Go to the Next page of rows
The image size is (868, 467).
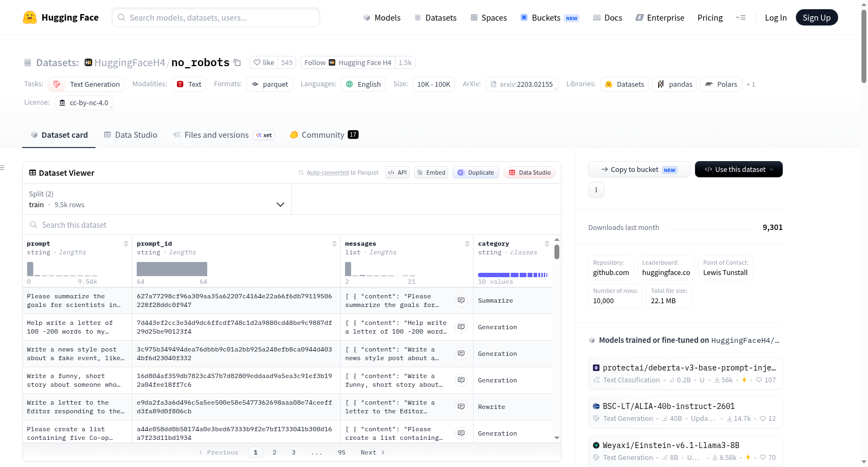(x=373, y=452)
